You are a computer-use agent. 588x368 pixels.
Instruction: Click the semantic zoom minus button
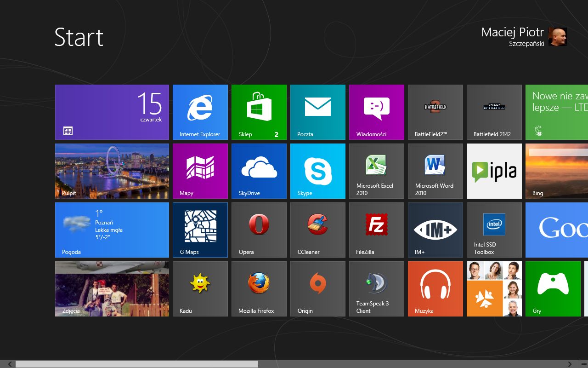(583, 364)
